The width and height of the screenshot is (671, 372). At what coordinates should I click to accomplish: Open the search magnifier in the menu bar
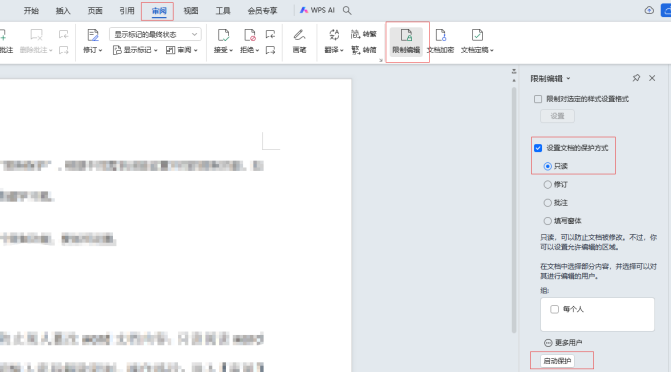347,11
